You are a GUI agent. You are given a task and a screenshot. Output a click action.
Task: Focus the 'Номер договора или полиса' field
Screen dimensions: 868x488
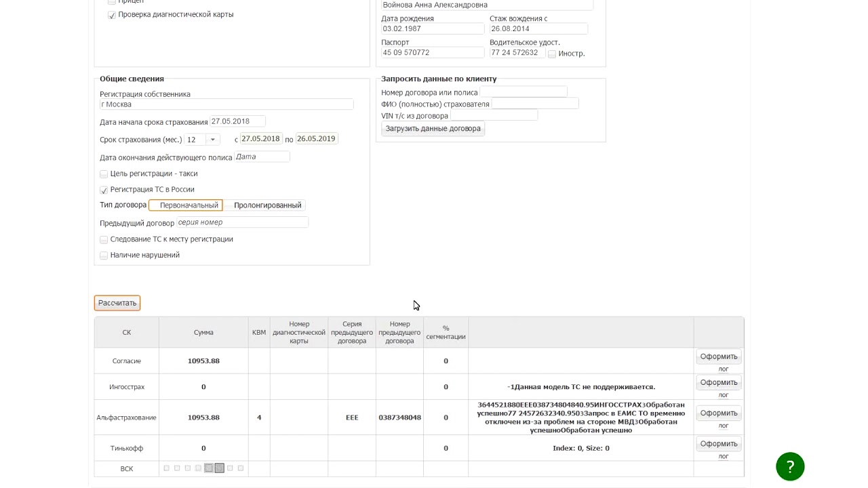(x=523, y=92)
